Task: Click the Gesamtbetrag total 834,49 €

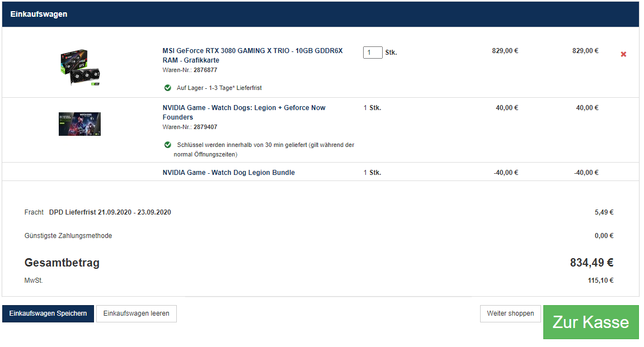Action: pos(591,263)
